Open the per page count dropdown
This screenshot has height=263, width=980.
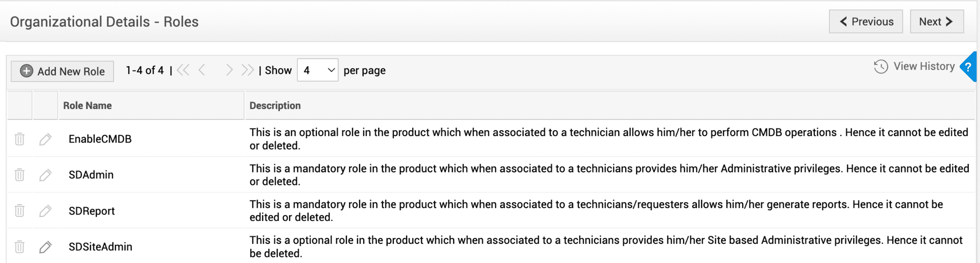pos(318,71)
